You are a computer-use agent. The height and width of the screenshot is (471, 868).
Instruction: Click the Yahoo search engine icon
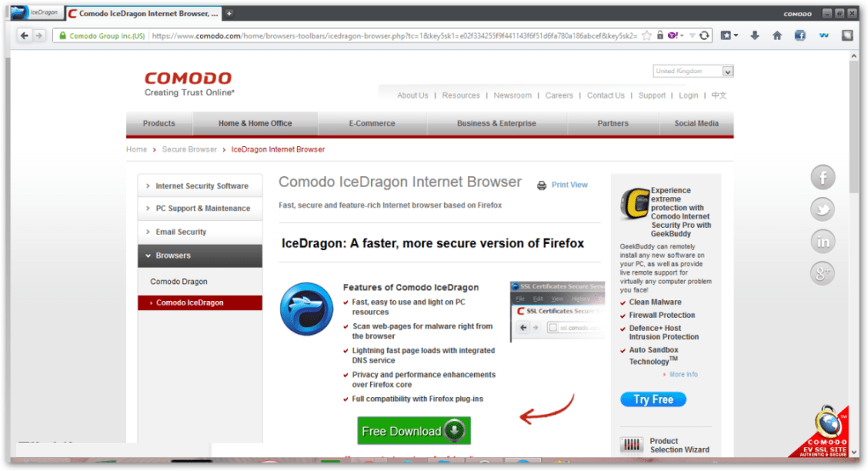click(x=672, y=36)
